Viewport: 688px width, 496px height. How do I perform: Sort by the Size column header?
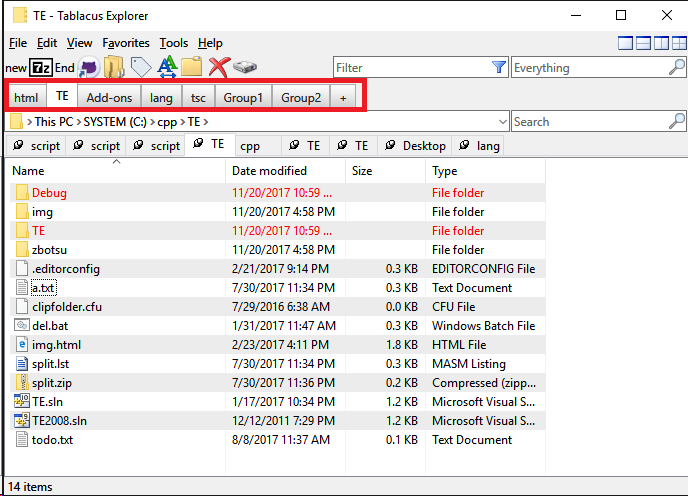[385, 171]
